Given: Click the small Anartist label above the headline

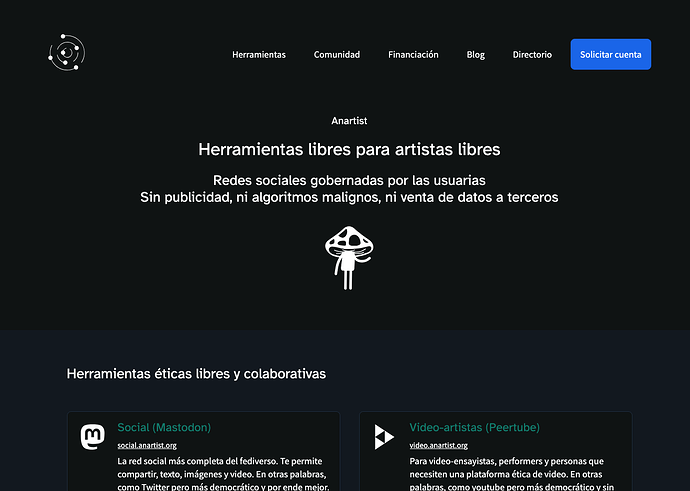Looking at the screenshot, I should [349, 120].
